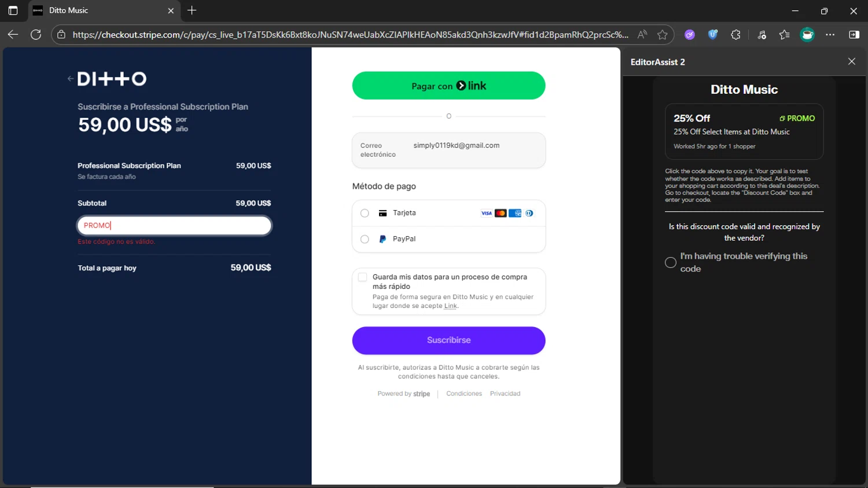This screenshot has width=868, height=488.
Task: Click the Suscribirse button
Action: 448,340
